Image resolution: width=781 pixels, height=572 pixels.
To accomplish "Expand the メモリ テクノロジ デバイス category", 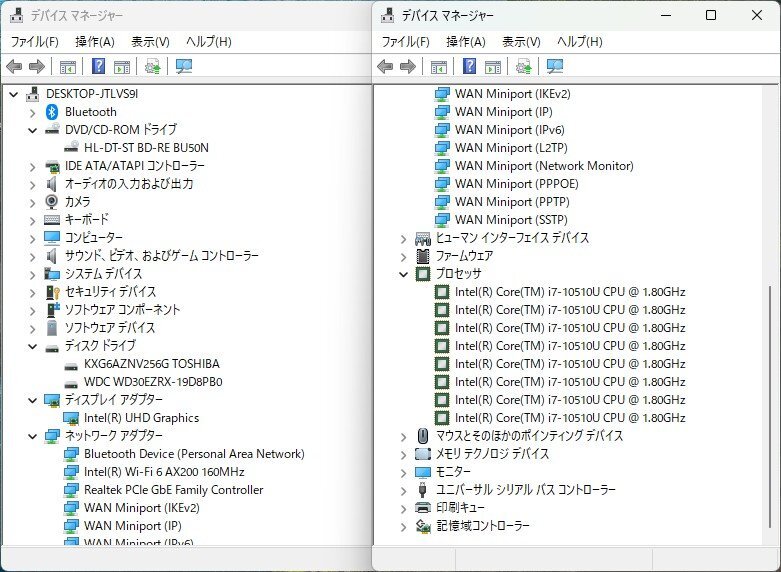I will [x=404, y=455].
